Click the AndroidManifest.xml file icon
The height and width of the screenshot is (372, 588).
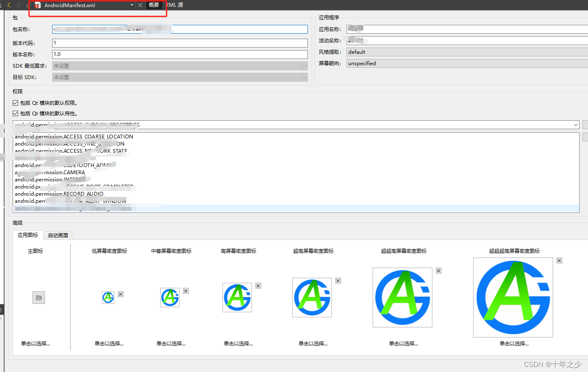click(x=38, y=5)
